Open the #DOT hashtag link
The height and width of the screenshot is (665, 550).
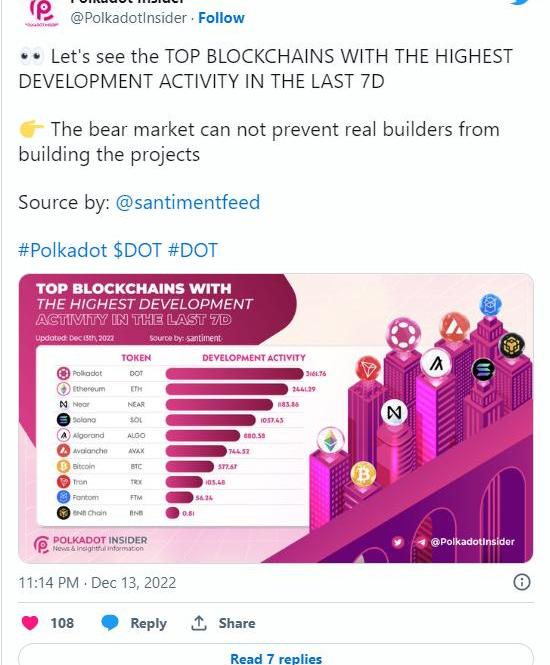pyautogui.click(x=193, y=250)
